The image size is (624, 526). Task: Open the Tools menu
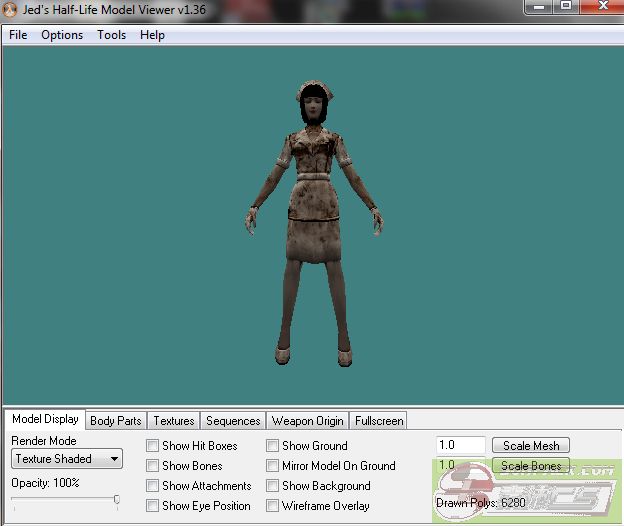tap(111, 35)
